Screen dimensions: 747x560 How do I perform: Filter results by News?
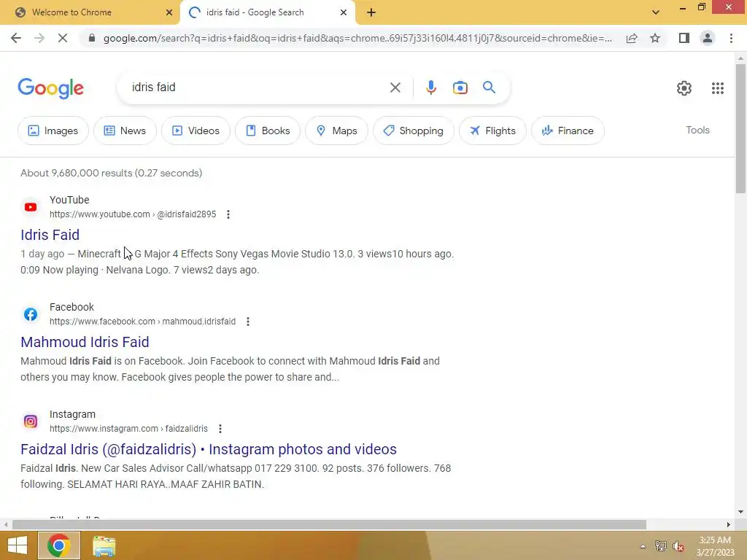coord(125,131)
